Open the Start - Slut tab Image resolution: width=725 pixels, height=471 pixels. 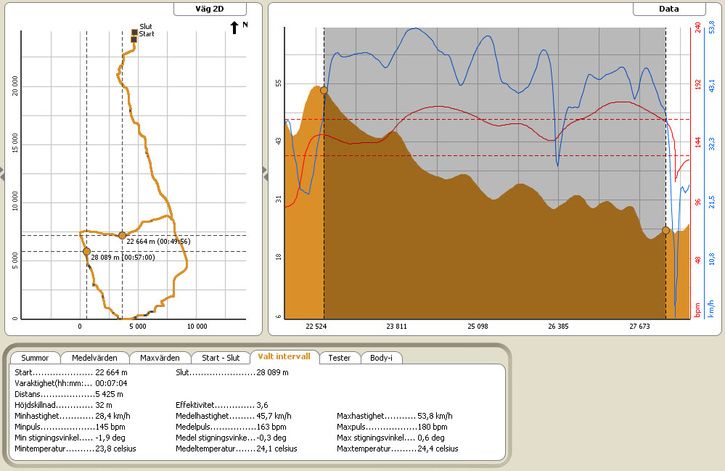pos(221,358)
